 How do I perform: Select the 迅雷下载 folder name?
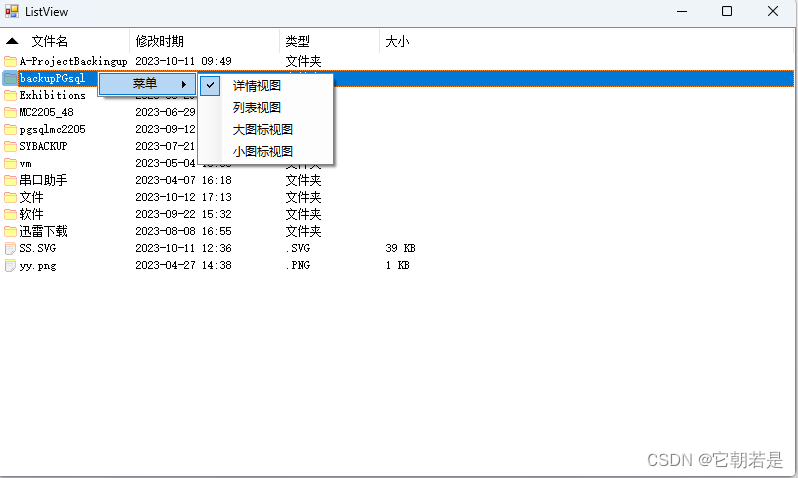tap(43, 231)
